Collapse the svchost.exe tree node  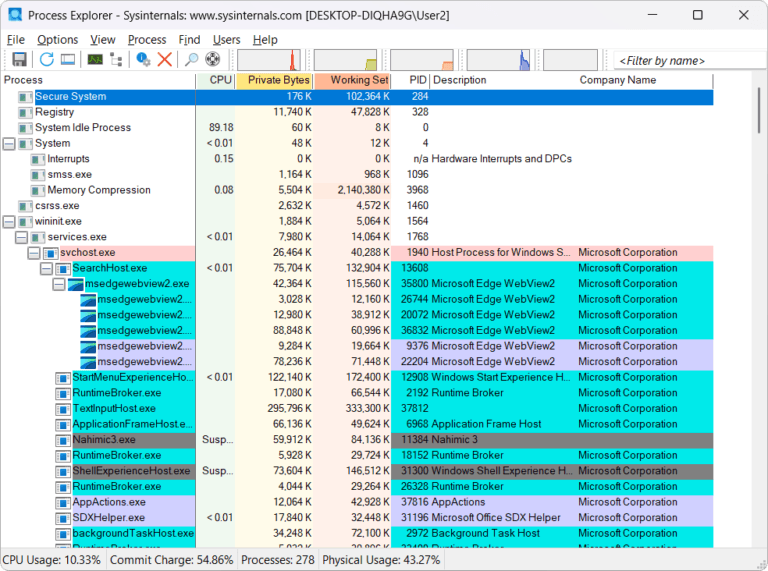(34, 253)
